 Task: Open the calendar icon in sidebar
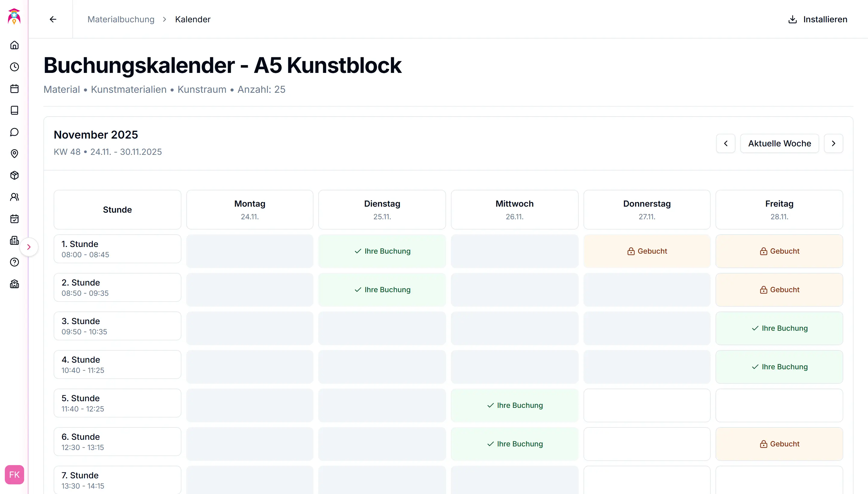click(x=14, y=89)
